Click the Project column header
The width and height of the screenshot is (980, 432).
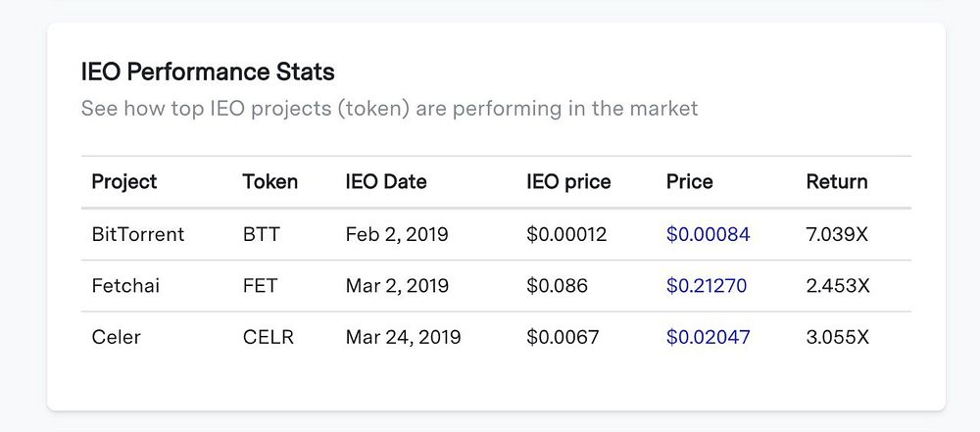(x=124, y=182)
